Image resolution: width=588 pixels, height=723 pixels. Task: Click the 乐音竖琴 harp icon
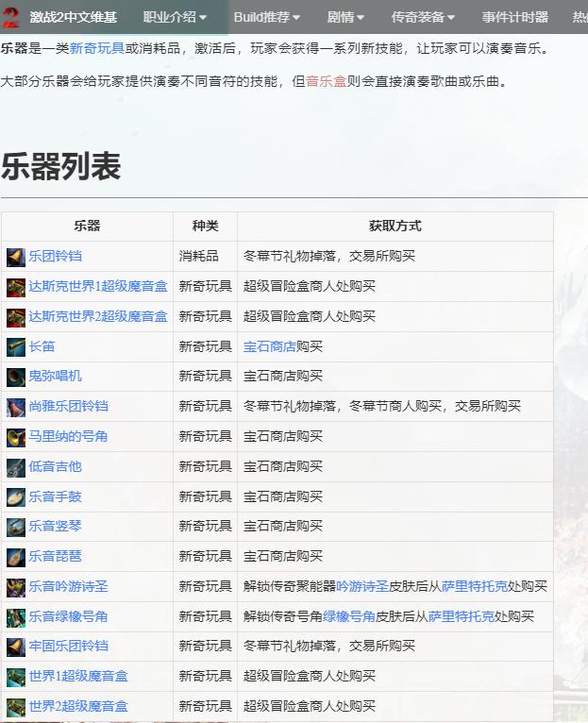pyautogui.click(x=16, y=527)
